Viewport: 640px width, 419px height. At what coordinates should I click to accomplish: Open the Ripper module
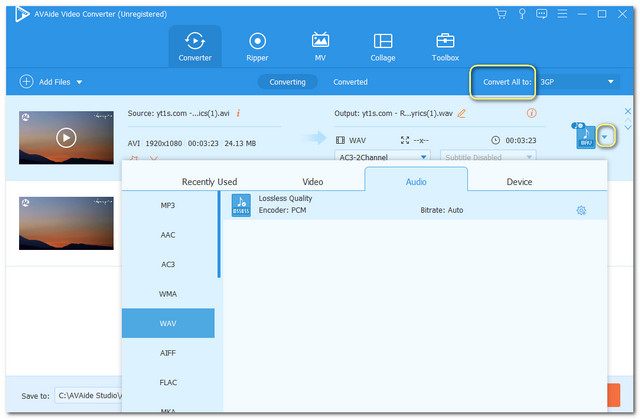pos(257,47)
